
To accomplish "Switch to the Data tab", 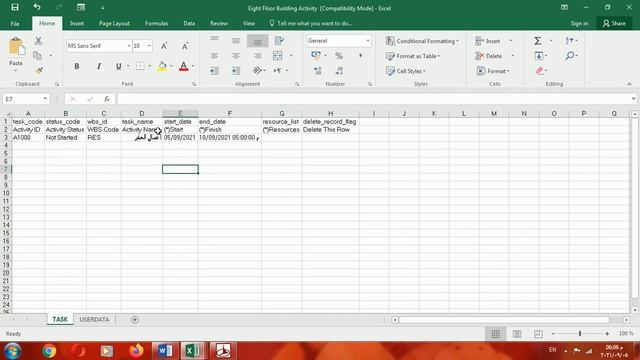I will tap(189, 23).
